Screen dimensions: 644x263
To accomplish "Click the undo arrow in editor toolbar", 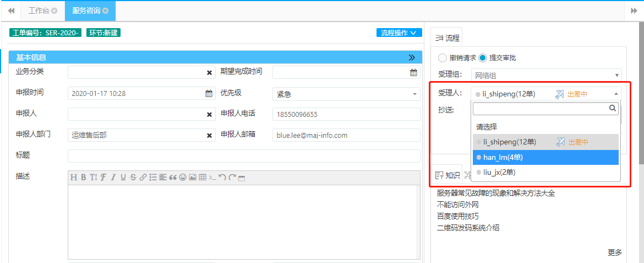I will tap(222, 178).
